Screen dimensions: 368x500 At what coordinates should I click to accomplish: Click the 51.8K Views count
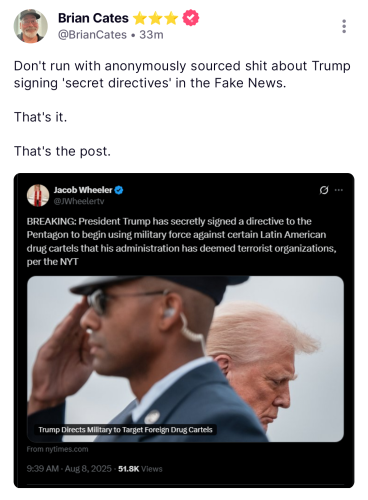(x=140, y=469)
